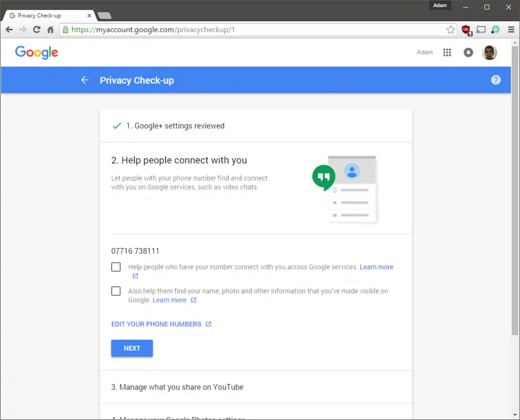
Task: Click the white back arrow in blue header
Action: click(x=85, y=80)
